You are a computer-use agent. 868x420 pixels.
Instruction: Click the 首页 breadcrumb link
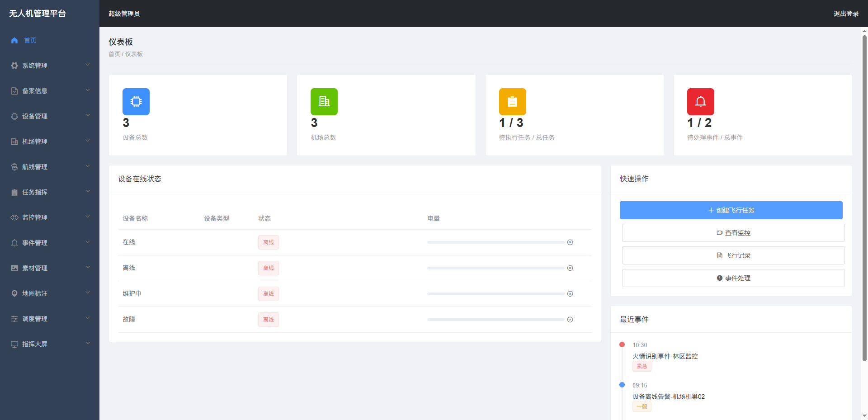click(x=114, y=54)
